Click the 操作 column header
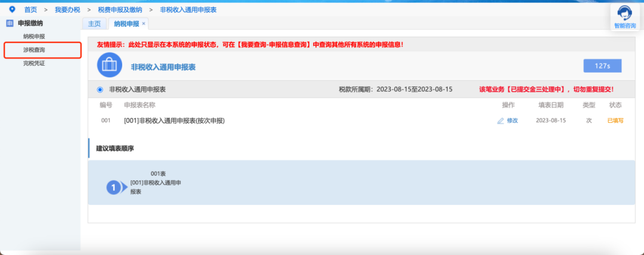 [508, 105]
